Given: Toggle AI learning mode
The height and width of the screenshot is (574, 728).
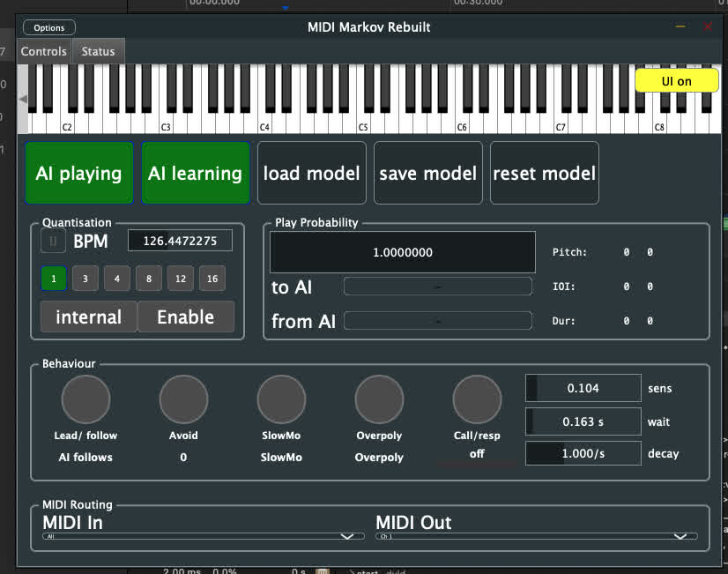Looking at the screenshot, I should (x=196, y=173).
